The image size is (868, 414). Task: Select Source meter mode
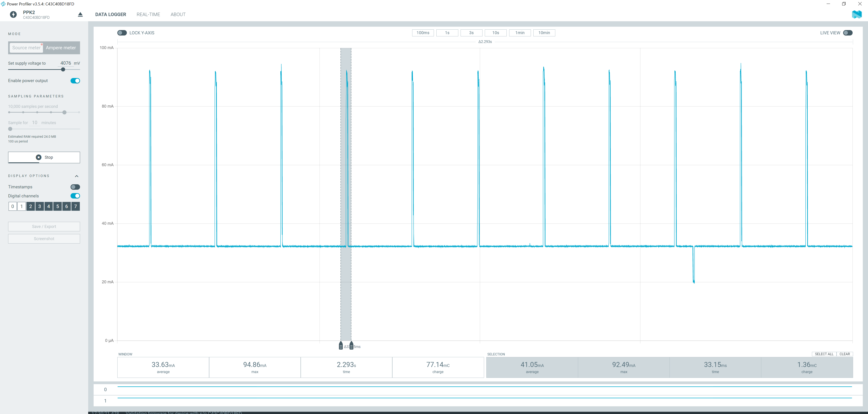point(26,48)
